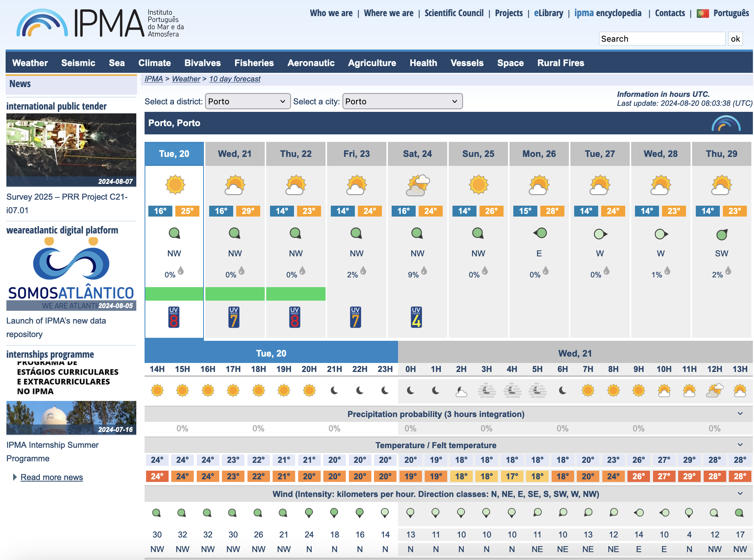Click the fog icon at 3H on Wed, 21
754x560 pixels.
(x=487, y=390)
